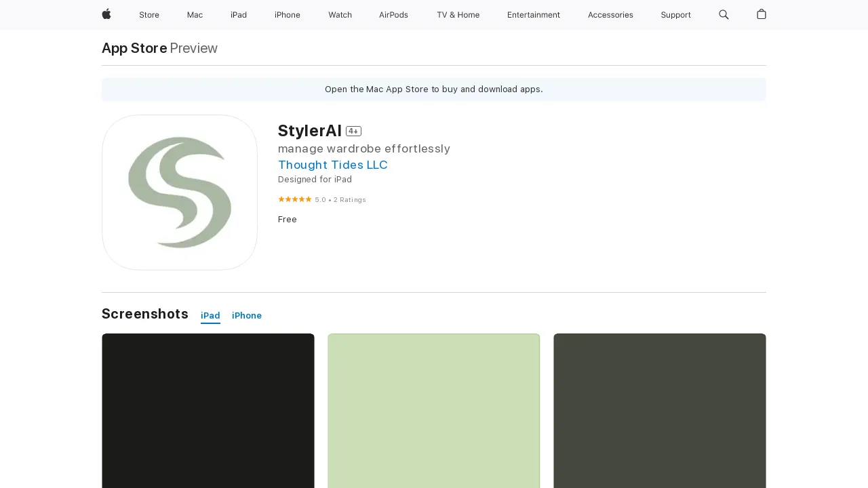868x488 pixels.
Task: Open the Support menu item
Action: point(676,15)
